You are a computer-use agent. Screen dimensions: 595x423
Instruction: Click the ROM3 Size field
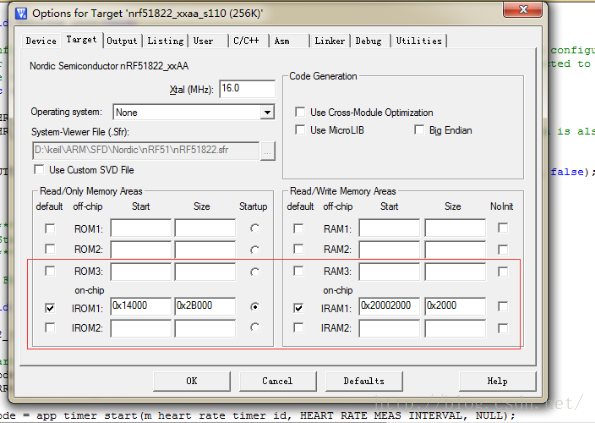tap(205, 272)
